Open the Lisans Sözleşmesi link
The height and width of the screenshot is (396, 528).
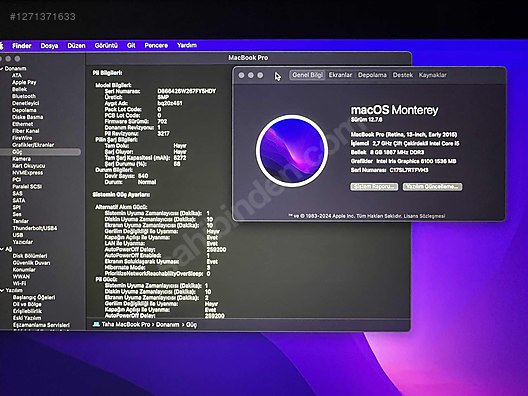(x=425, y=216)
